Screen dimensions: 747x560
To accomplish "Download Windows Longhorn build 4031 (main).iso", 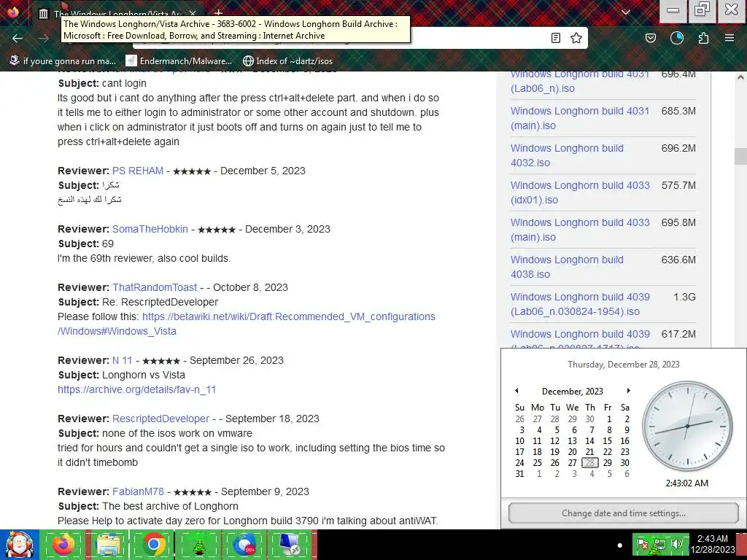I will tap(580, 118).
